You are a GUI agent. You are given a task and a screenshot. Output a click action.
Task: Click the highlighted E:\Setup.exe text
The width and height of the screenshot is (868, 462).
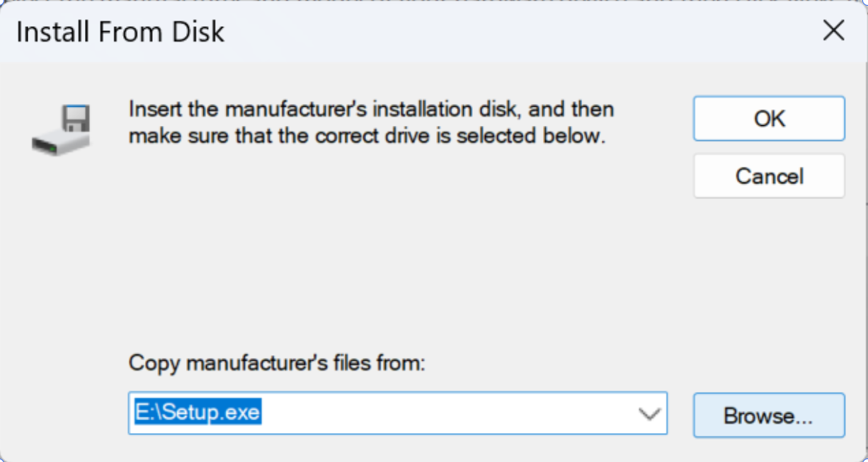pos(198,413)
